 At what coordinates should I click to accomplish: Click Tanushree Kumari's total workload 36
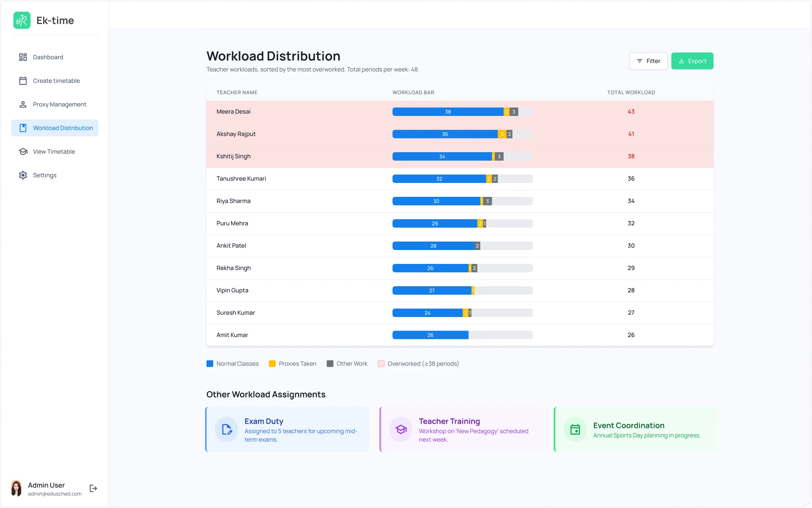pyautogui.click(x=631, y=179)
